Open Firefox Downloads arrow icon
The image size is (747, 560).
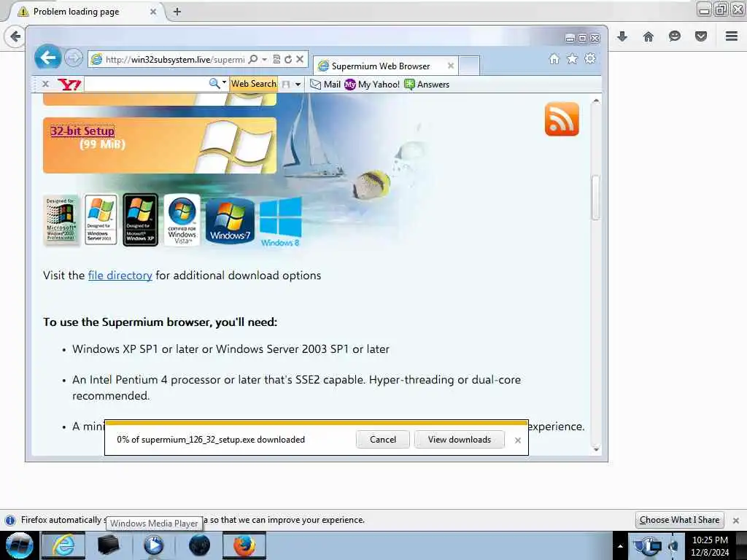pos(622,36)
